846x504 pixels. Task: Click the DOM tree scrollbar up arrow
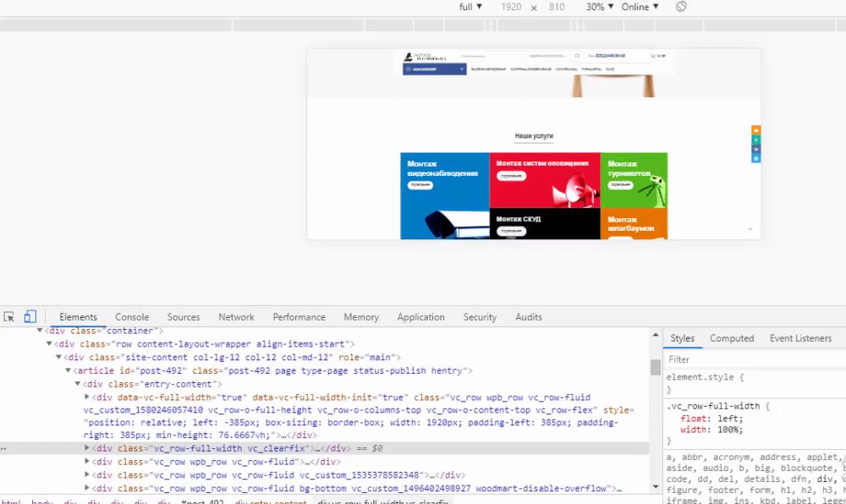[656, 335]
